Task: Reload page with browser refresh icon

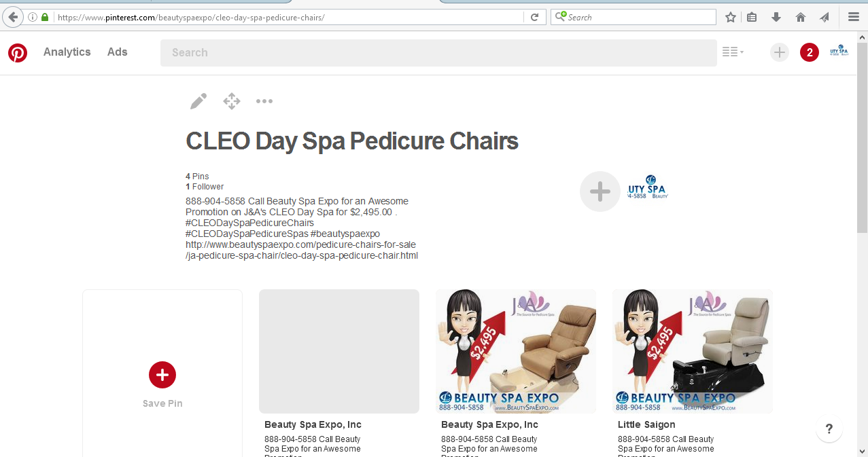Action: pyautogui.click(x=535, y=17)
